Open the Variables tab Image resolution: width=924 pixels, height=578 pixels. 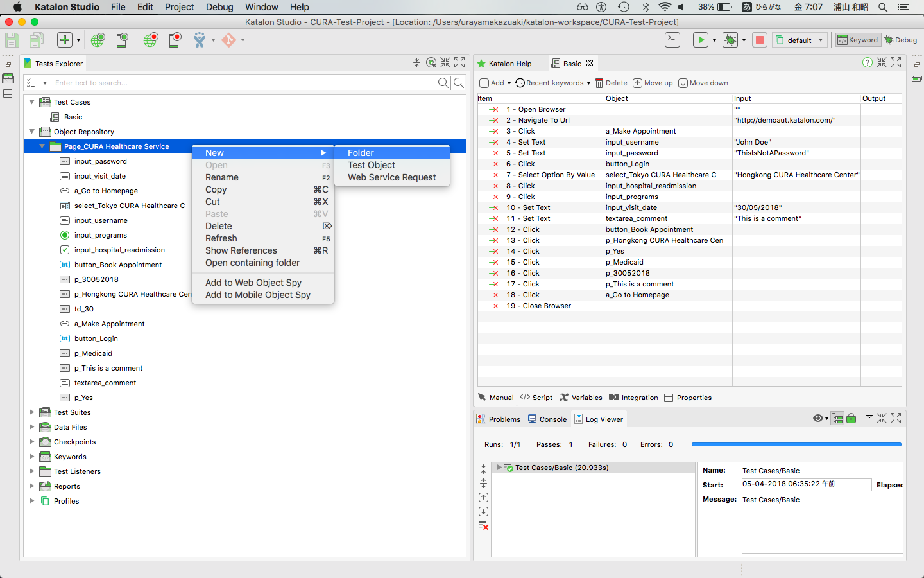tap(581, 398)
